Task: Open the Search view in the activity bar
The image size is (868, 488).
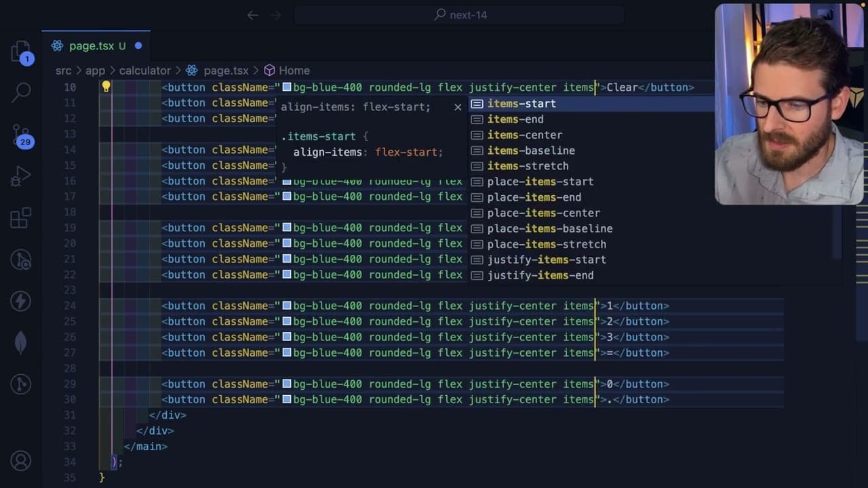Action: (21, 91)
